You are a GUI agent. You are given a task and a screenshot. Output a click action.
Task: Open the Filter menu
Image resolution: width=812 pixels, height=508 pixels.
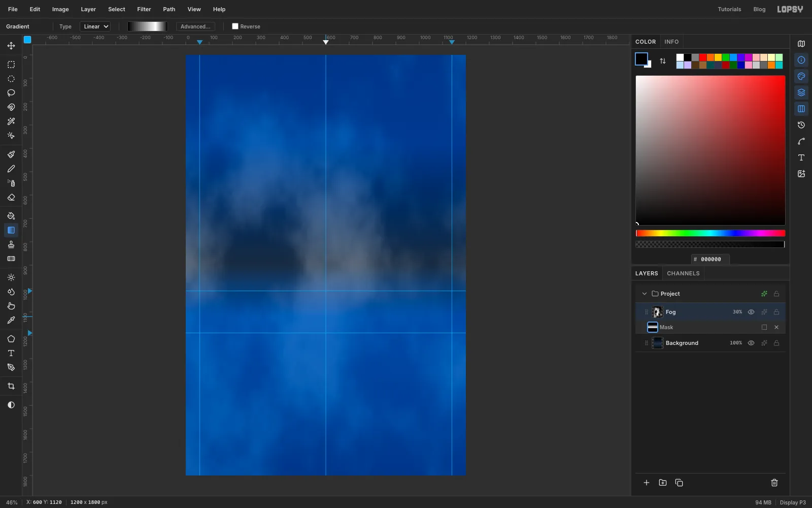[x=144, y=9]
